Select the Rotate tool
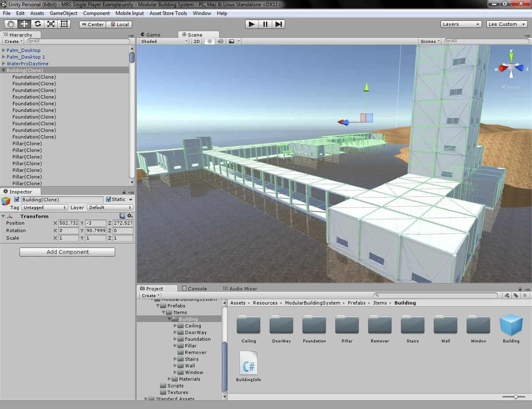This screenshot has height=409, width=532. click(37, 24)
